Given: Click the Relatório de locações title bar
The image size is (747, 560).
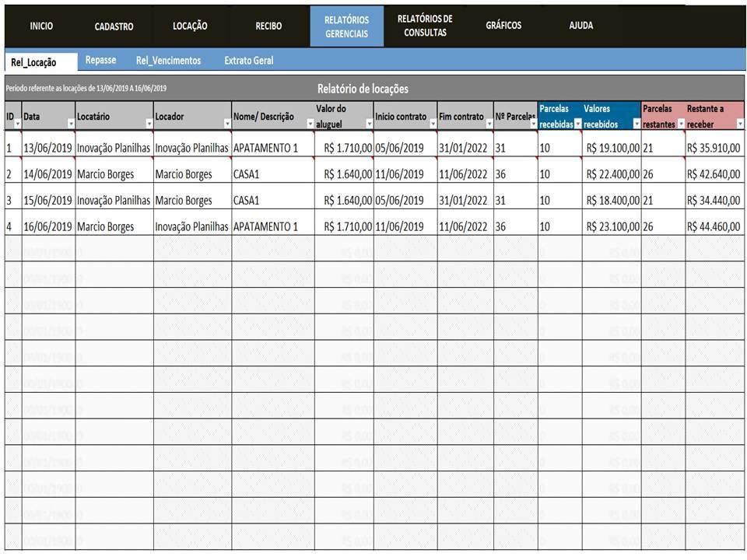Looking at the screenshot, I should click(363, 89).
